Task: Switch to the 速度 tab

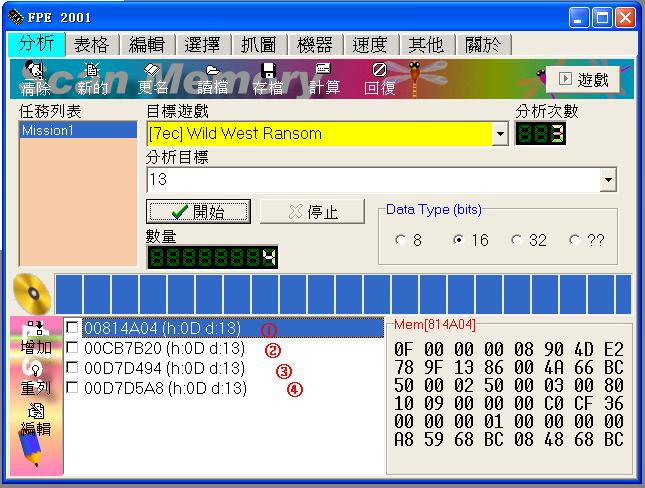Action: (371, 44)
